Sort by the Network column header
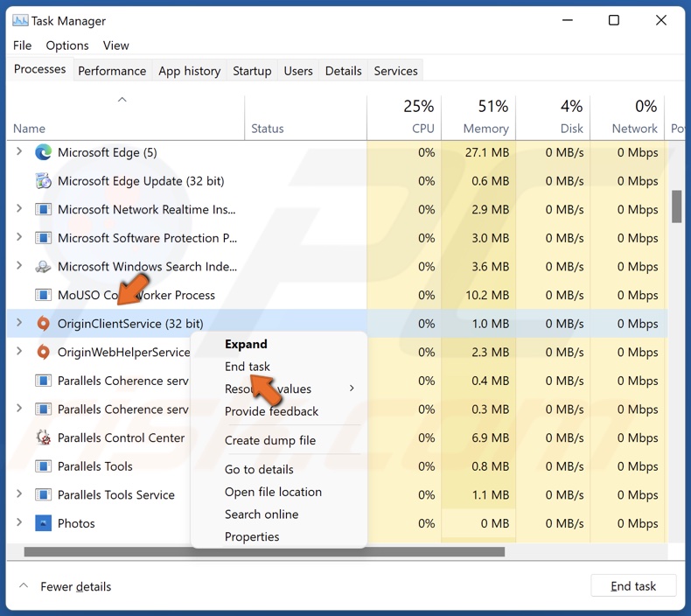 tap(627, 118)
